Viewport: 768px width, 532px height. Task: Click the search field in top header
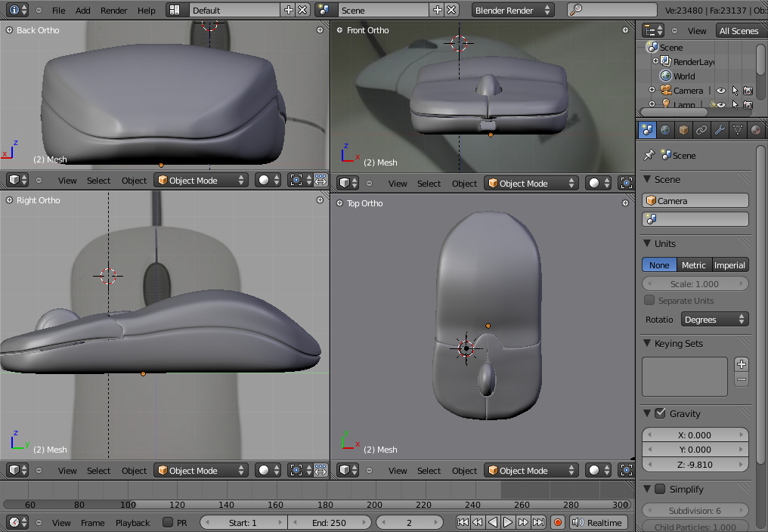612,10
